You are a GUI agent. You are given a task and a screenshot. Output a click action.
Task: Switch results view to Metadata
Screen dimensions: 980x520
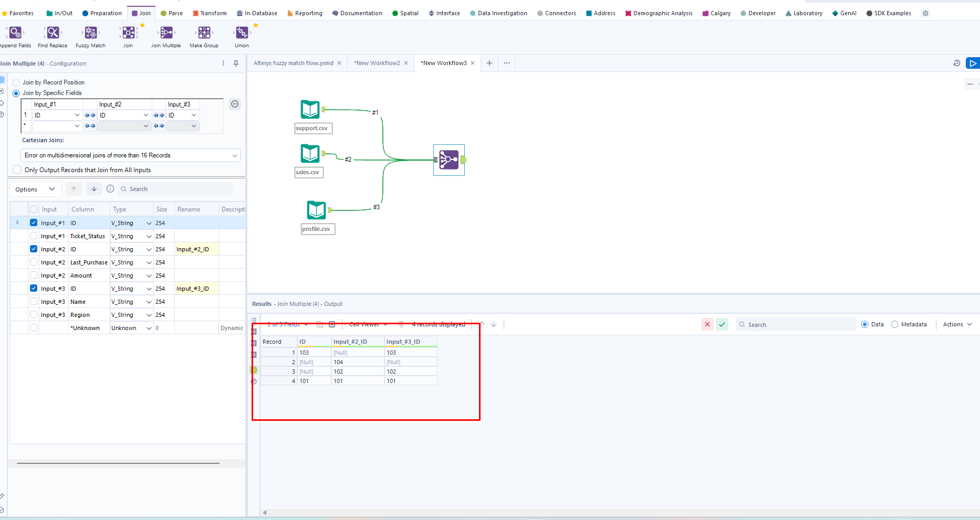tap(894, 325)
